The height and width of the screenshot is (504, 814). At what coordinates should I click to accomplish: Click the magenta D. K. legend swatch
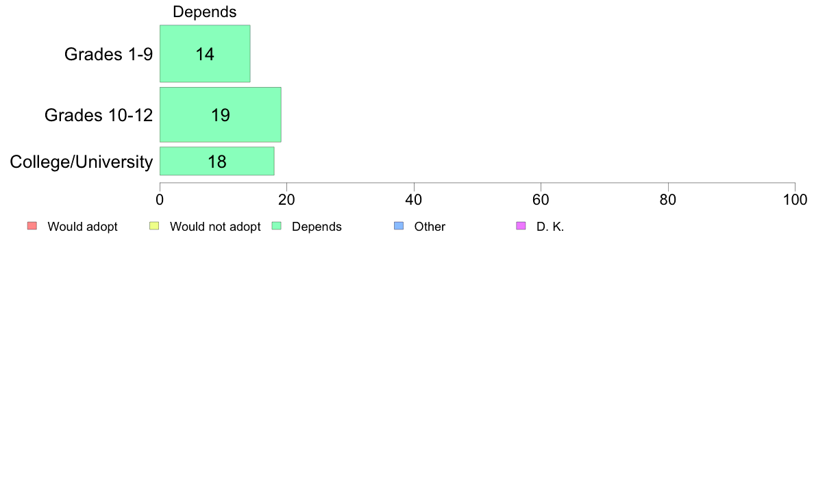tap(521, 226)
